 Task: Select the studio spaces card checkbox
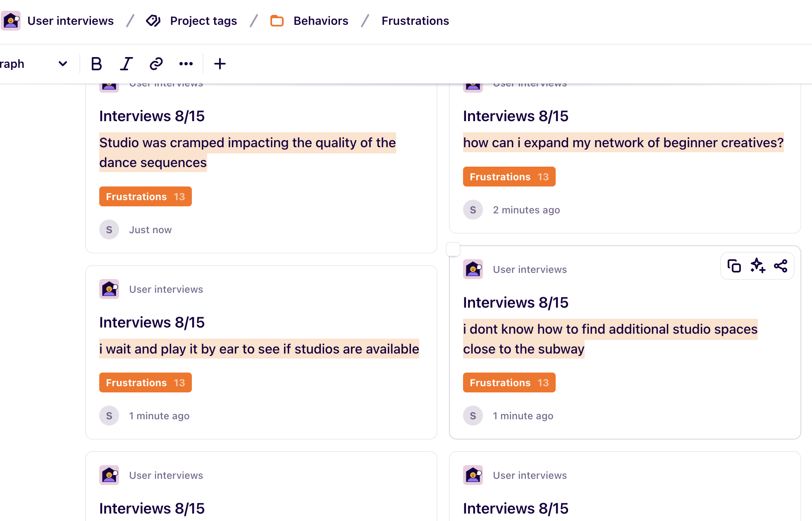coord(453,249)
